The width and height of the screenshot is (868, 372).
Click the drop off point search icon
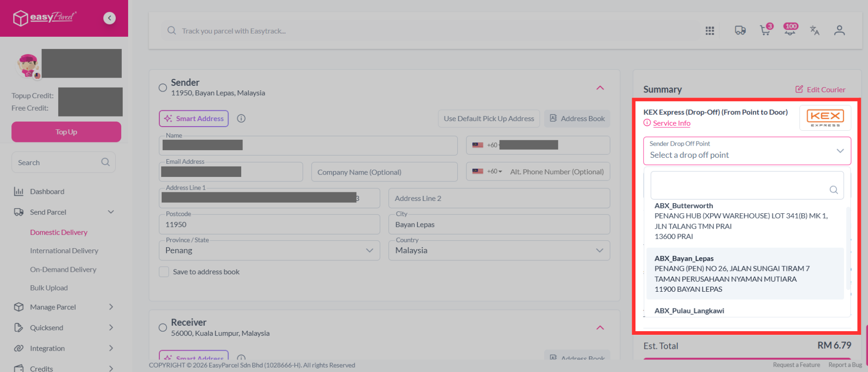coord(834,190)
